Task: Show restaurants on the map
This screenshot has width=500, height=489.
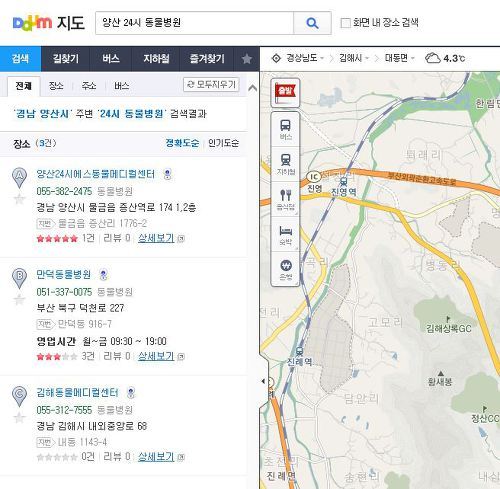Action: (285, 199)
